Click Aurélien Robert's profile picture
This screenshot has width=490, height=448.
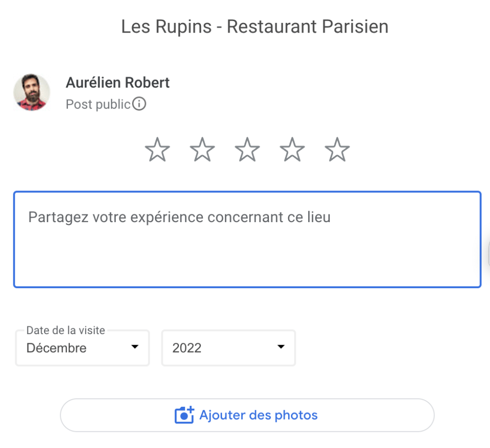click(32, 92)
